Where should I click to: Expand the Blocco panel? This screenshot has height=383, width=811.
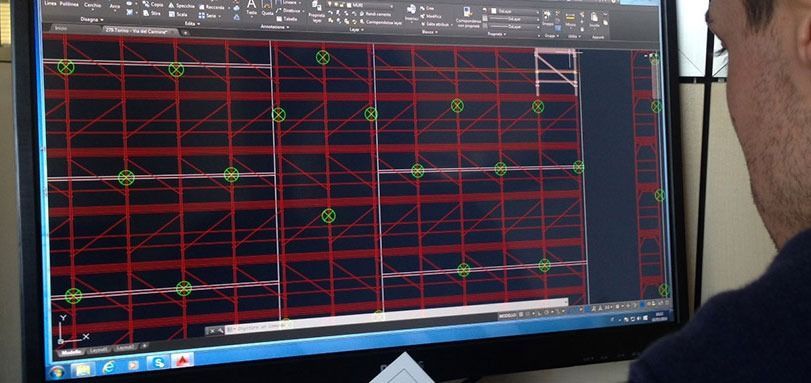click(x=429, y=32)
